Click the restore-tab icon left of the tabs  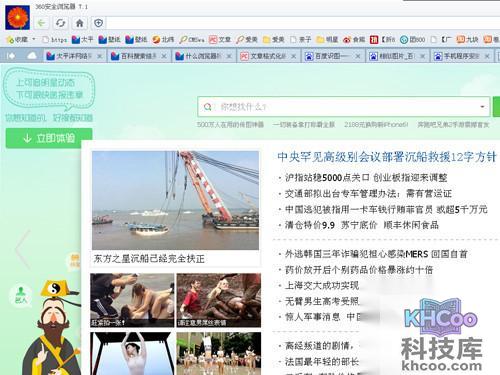[11, 56]
